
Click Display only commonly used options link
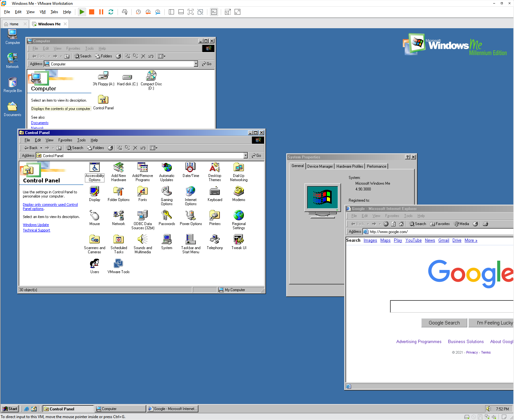pos(50,206)
